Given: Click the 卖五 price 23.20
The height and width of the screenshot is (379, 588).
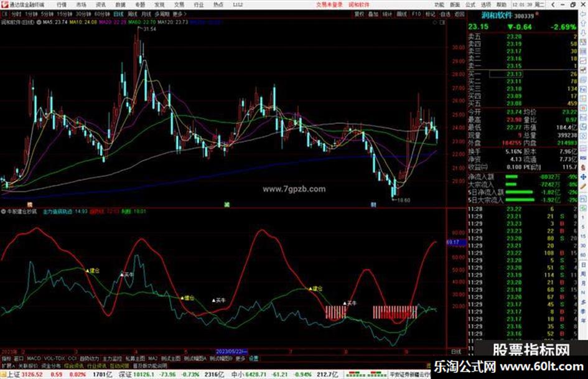Looking at the screenshot, I should [514, 37].
